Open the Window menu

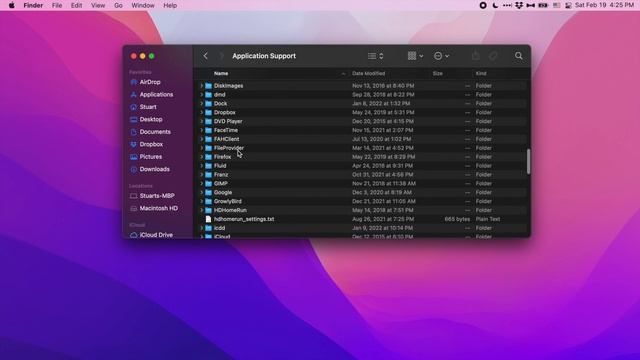click(143, 5)
